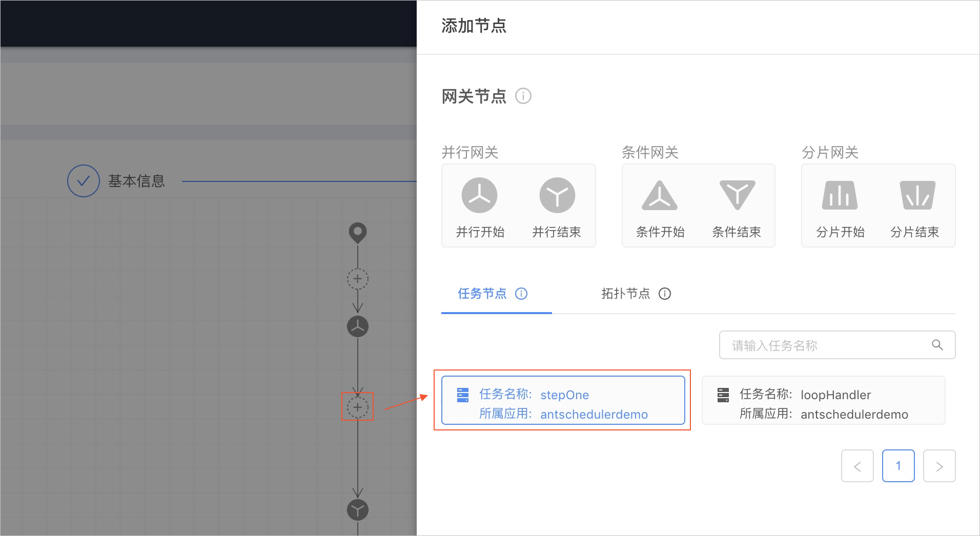Click the 分片结束 label text
The image size is (980, 536).
tap(915, 232)
